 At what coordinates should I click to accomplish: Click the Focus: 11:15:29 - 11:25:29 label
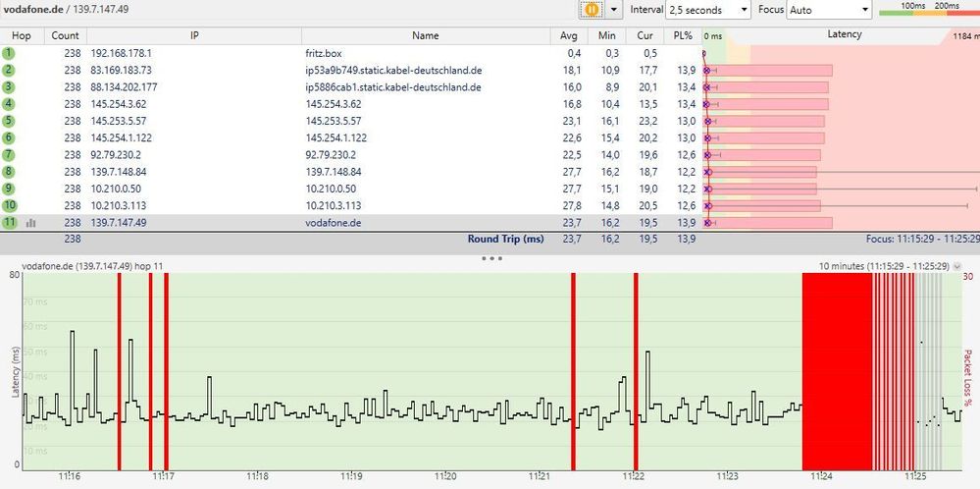922,239
